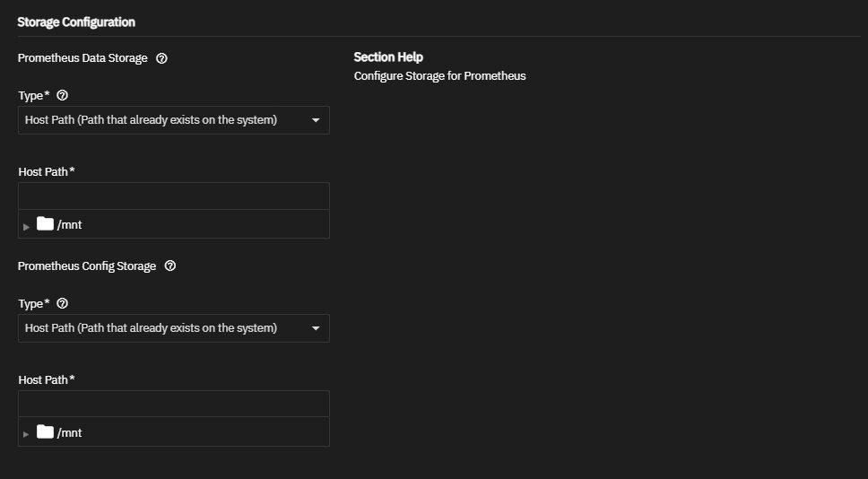
Task: Select /mnt label in Data Storage tree
Action: point(69,225)
